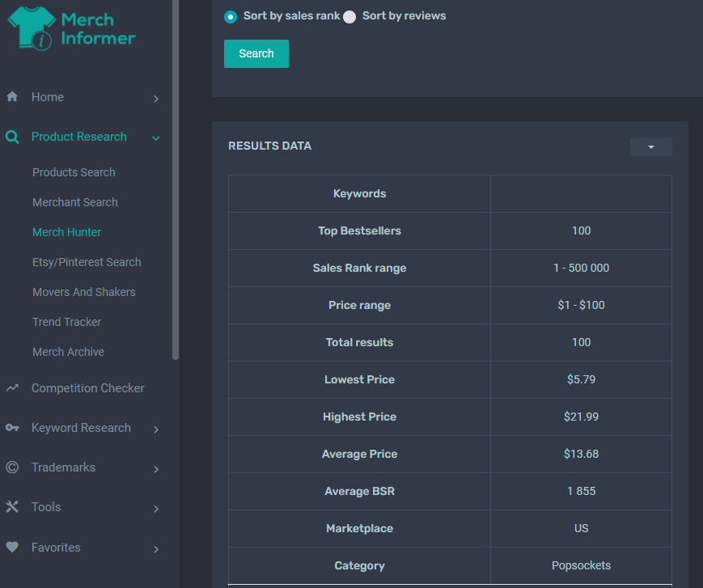Image resolution: width=703 pixels, height=588 pixels.
Task: Click the Trademarks label
Action: click(x=63, y=467)
